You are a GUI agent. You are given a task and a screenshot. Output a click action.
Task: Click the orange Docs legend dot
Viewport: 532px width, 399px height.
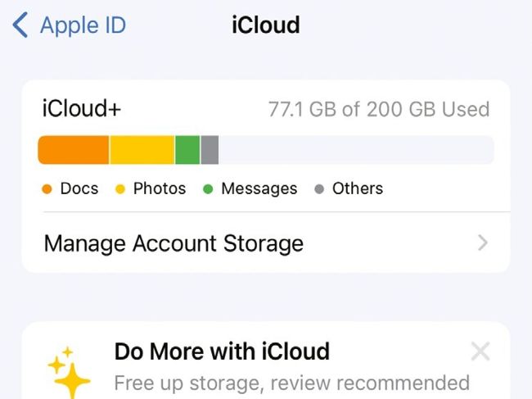(x=47, y=189)
